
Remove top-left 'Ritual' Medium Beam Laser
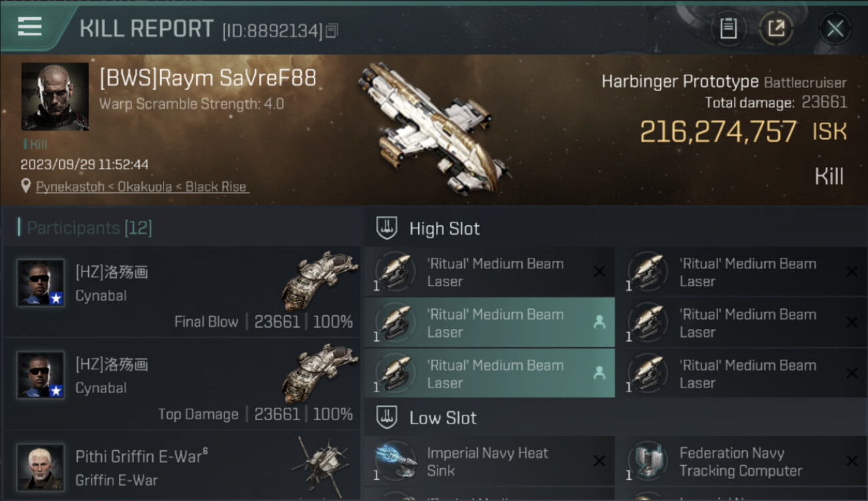point(599,271)
